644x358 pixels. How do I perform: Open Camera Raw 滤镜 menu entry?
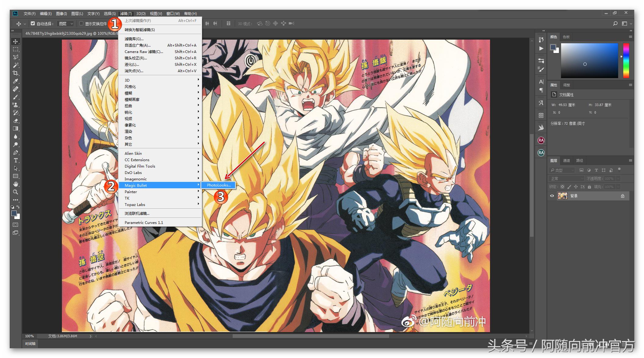click(144, 52)
